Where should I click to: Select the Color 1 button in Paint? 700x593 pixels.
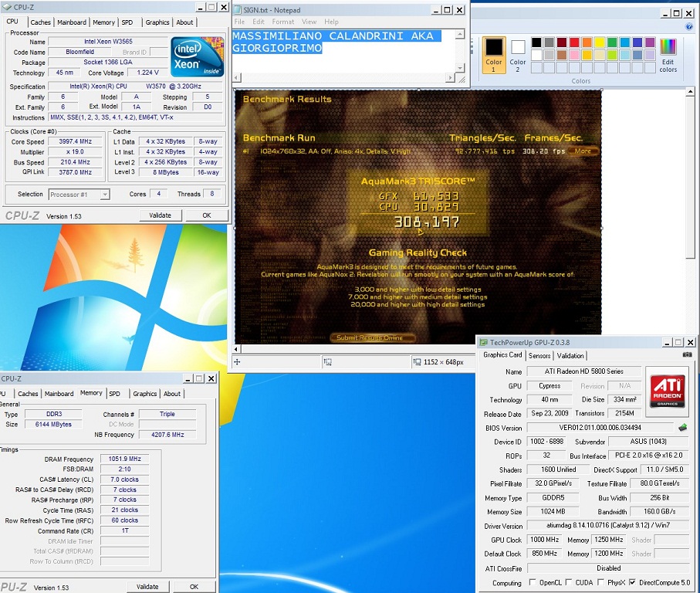pos(494,55)
